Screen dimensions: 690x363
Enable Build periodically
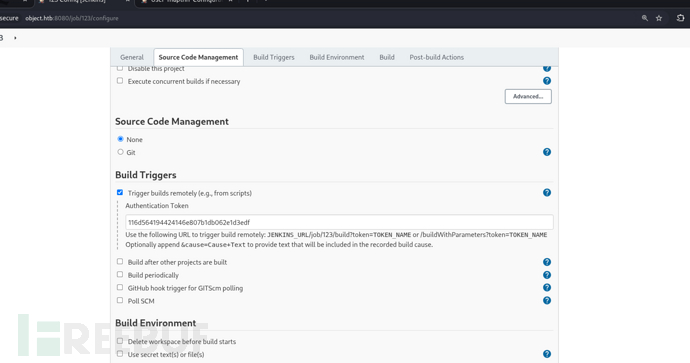pos(120,275)
